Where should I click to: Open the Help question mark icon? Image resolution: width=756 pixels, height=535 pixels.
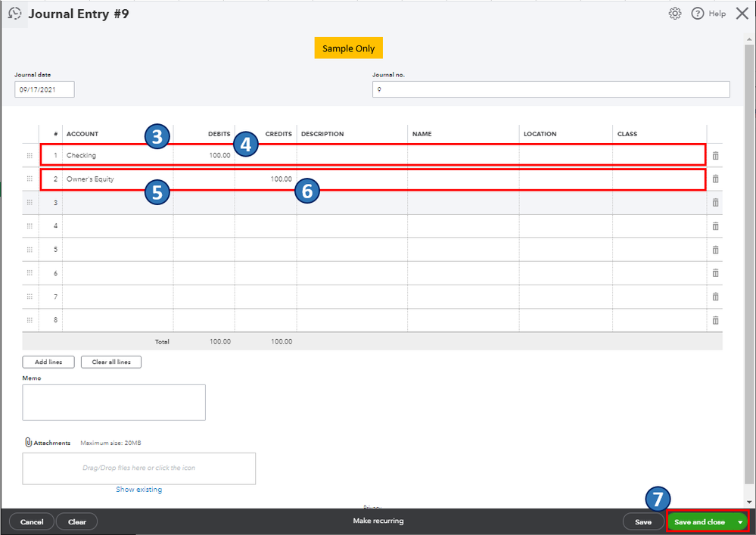pos(697,14)
